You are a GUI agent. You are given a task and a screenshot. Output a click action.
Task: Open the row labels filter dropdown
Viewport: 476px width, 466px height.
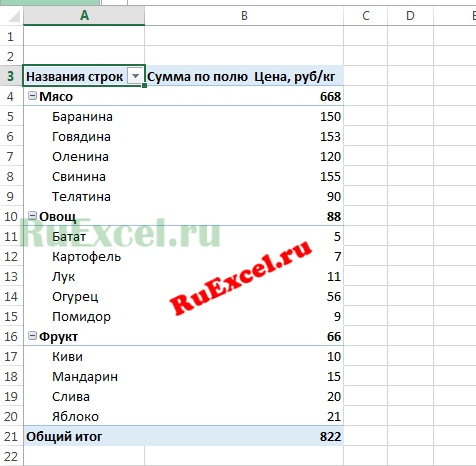point(135,76)
